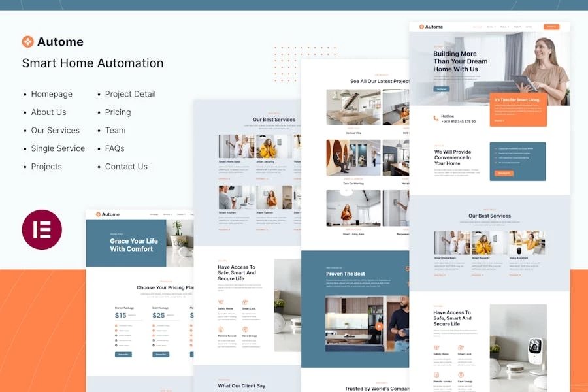Click the Get Started hero button
Screen dimensions: 588x392
click(x=441, y=88)
